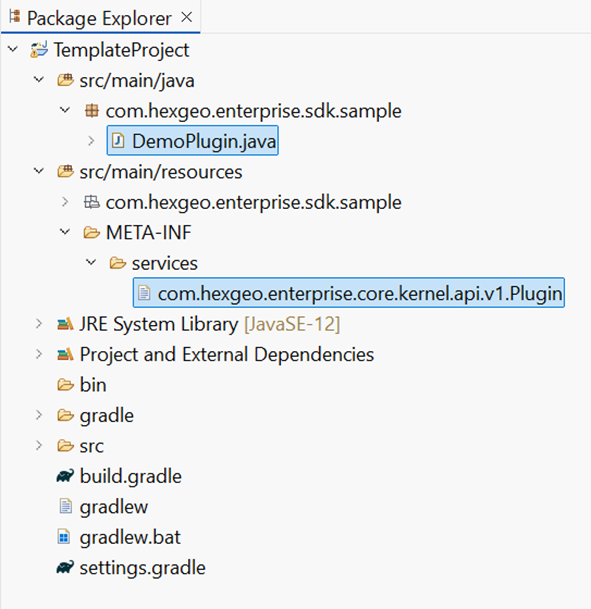
Task: Expand the DemoPlugin.java node
Action: coord(91,141)
